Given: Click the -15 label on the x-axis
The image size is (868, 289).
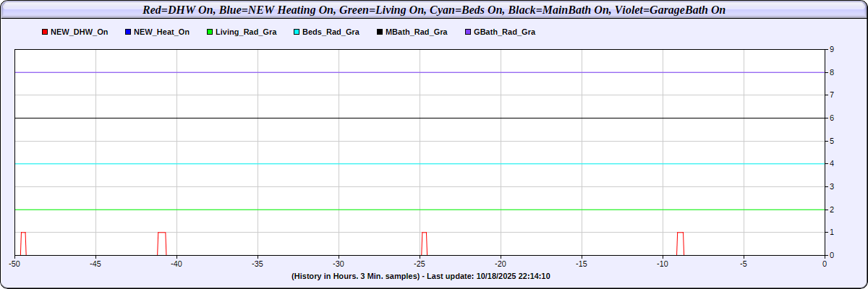Looking at the screenshot, I should (582, 264).
